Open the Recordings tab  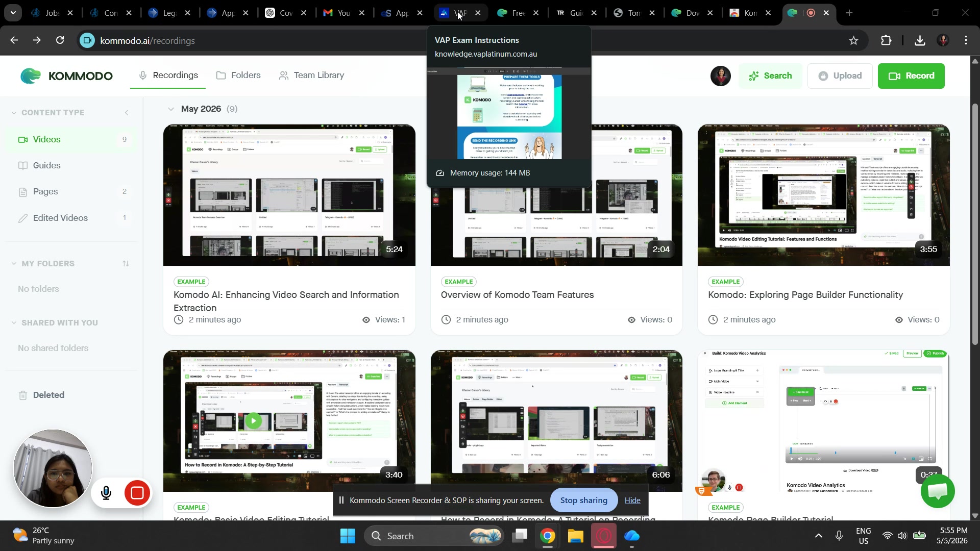[168, 76]
